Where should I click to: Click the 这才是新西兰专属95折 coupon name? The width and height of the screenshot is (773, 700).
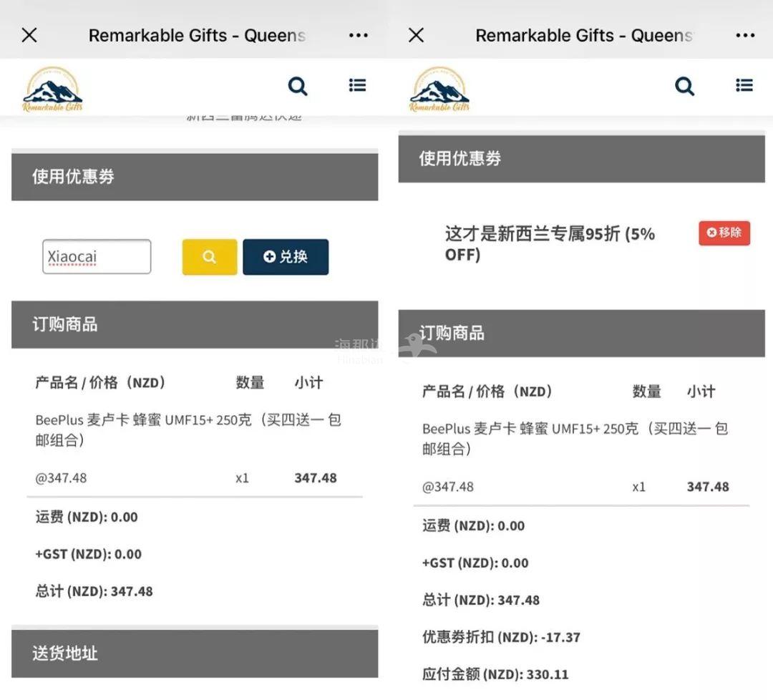point(550,243)
